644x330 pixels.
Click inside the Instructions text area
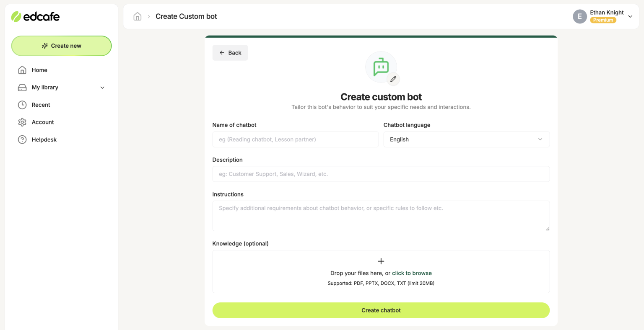tap(381, 215)
